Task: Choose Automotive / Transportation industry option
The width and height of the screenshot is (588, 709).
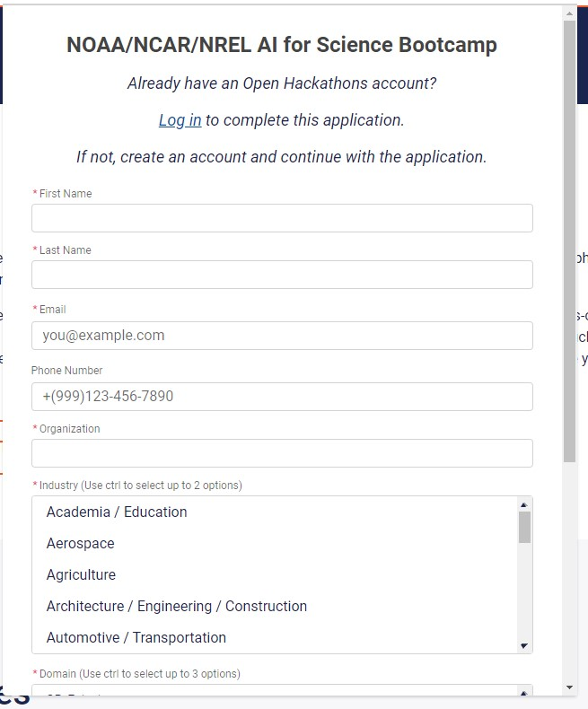Action: [136, 638]
